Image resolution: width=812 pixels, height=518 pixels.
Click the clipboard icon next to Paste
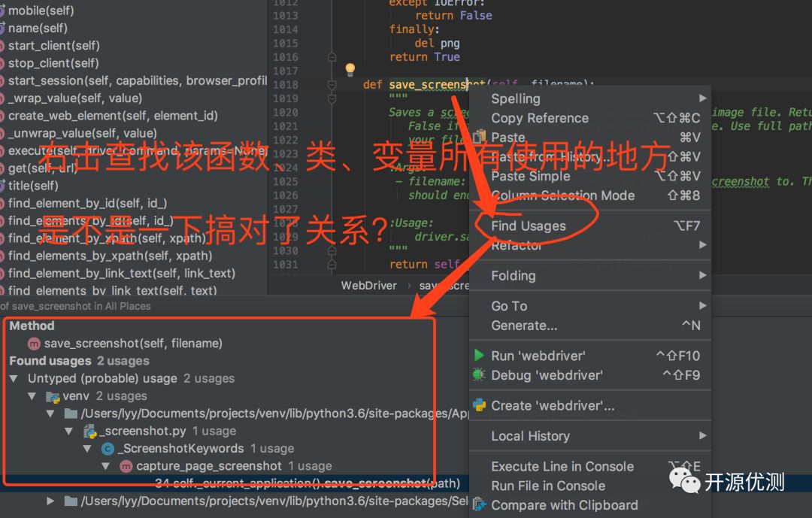[x=480, y=137]
